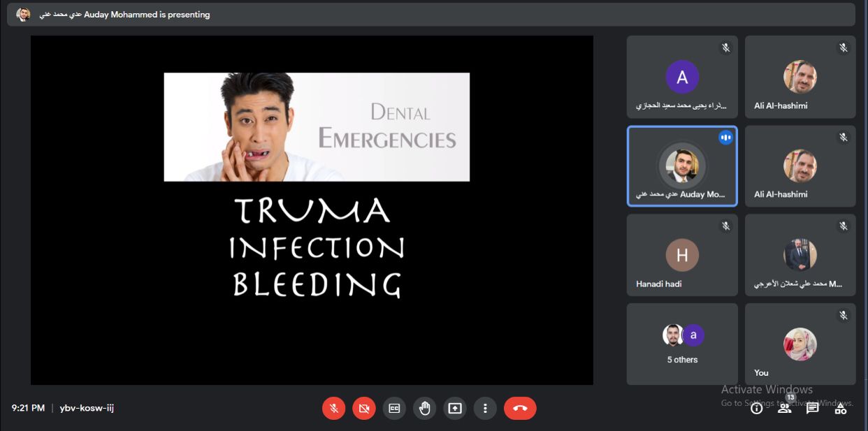Screen dimensions: 868x431
Task: Open the more options menu
Action: (x=485, y=409)
